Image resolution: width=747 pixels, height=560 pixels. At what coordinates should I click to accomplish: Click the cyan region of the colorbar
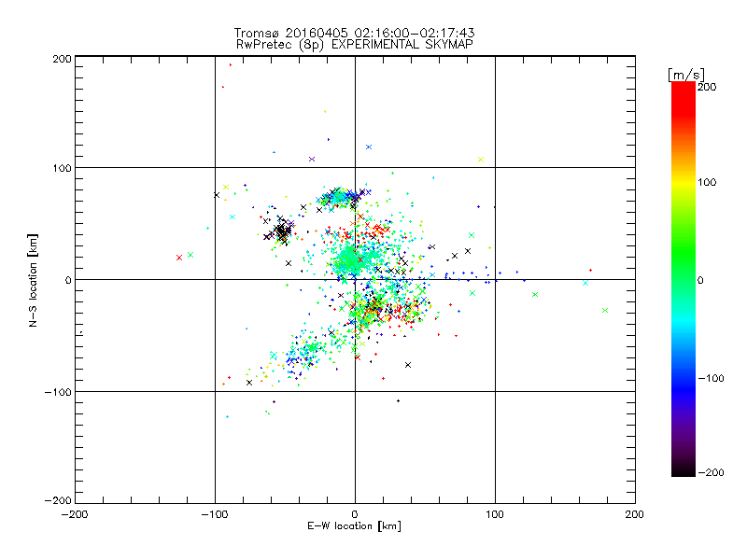(x=684, y=319)
